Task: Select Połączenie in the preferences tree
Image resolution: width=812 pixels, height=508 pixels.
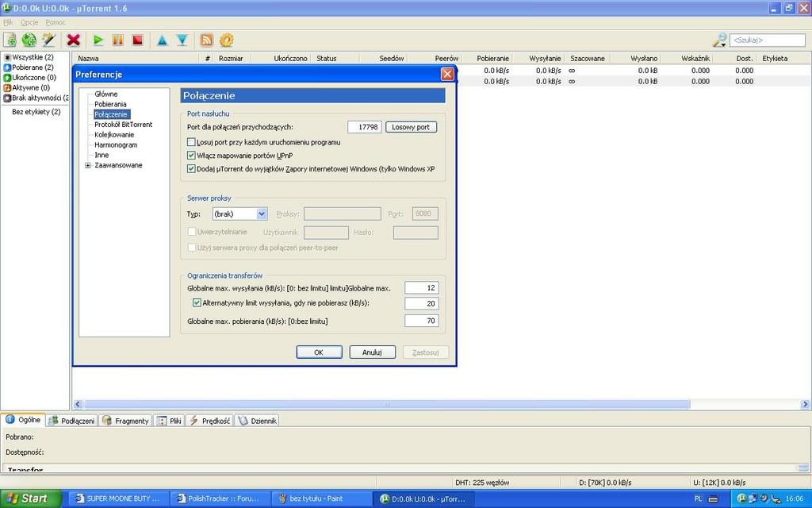Action: click(111, 114)
